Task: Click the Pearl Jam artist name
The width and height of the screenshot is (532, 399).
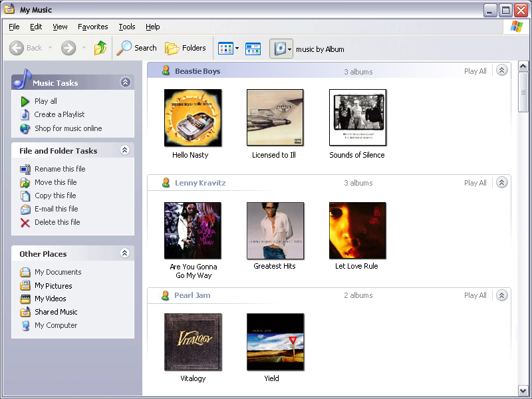Action: click(x=192, y=295)
